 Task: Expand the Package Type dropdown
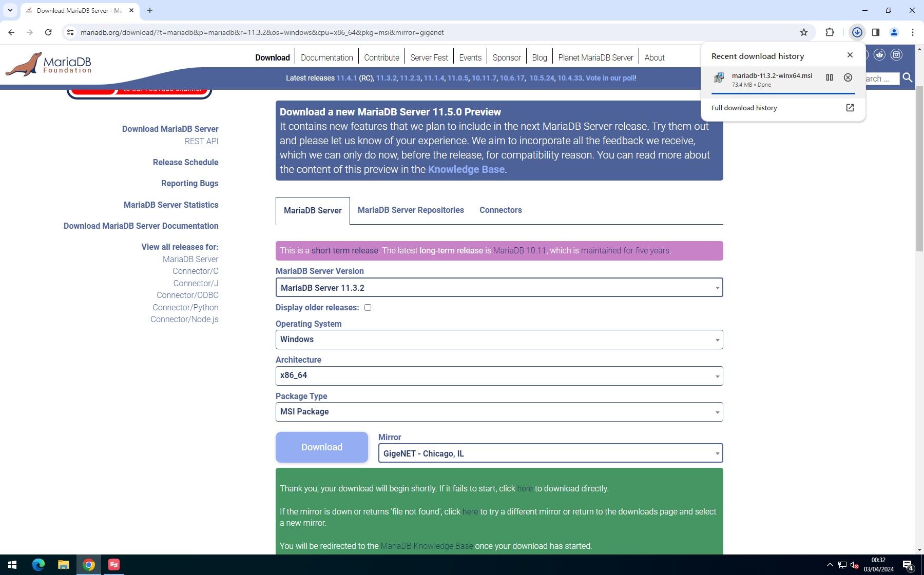499,412
